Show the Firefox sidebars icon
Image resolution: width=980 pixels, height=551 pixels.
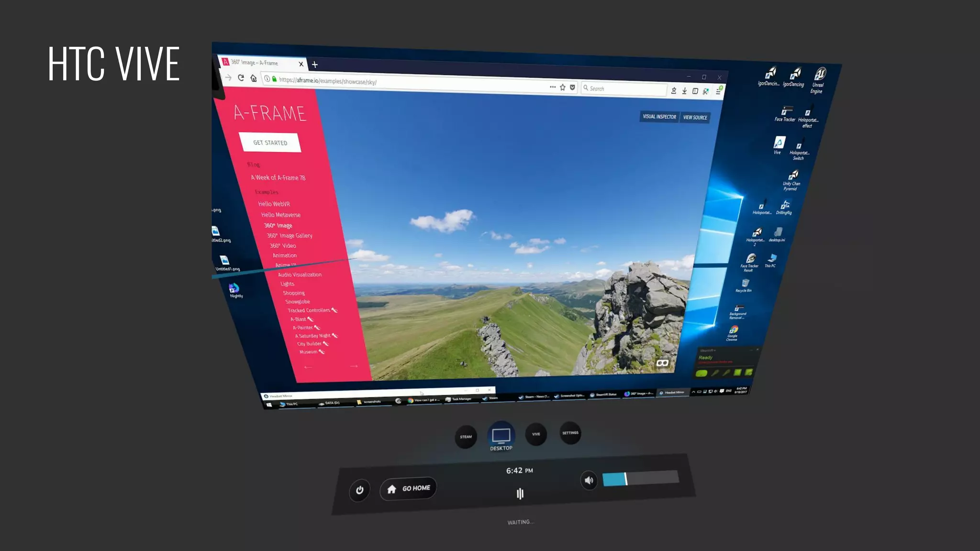tap(695, 91)
